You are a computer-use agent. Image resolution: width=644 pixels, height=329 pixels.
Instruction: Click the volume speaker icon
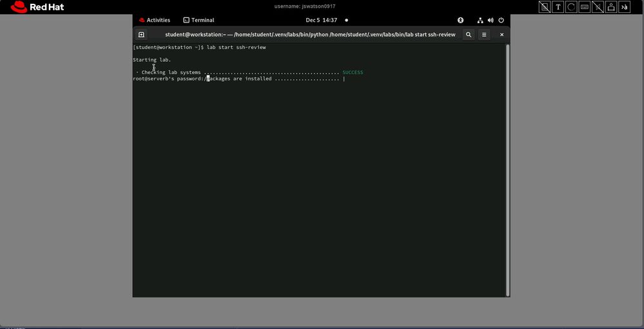(x=490, y=20)
